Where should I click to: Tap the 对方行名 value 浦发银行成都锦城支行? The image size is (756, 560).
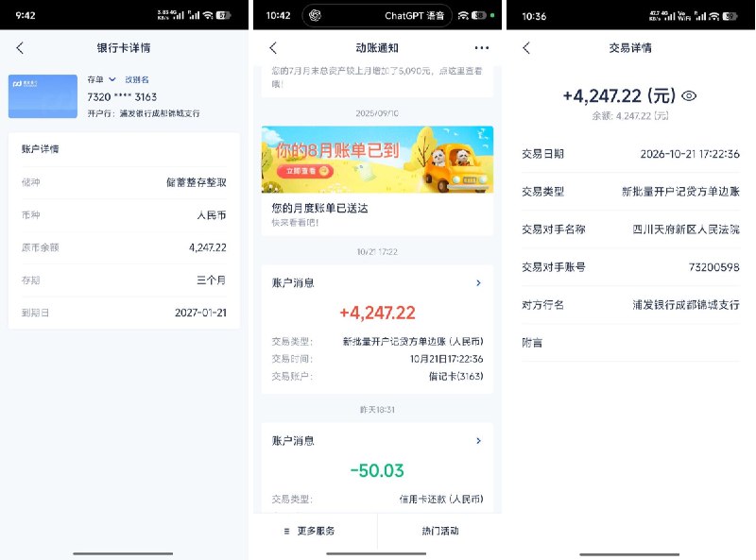pos(686,305)
